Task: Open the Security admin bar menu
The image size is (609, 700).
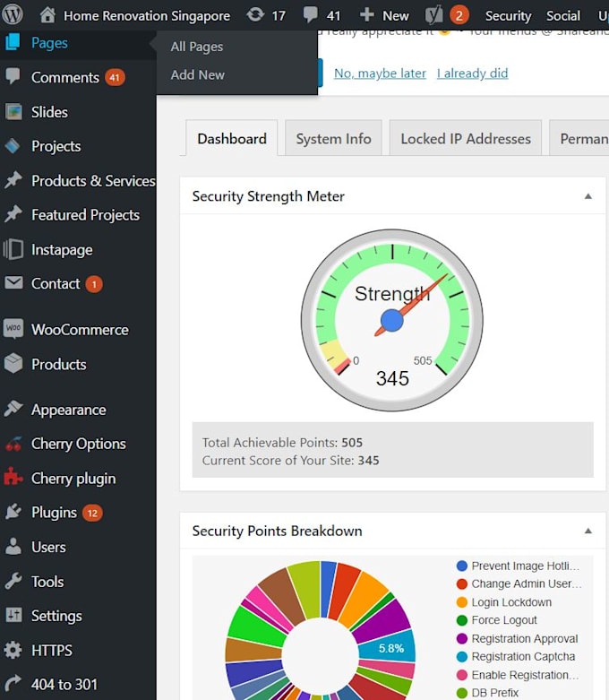Action: pos(508,15)
